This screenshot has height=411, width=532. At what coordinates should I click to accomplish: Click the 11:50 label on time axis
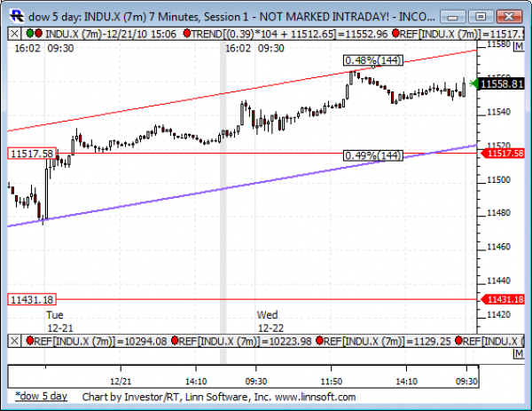[x=332, y=381]
